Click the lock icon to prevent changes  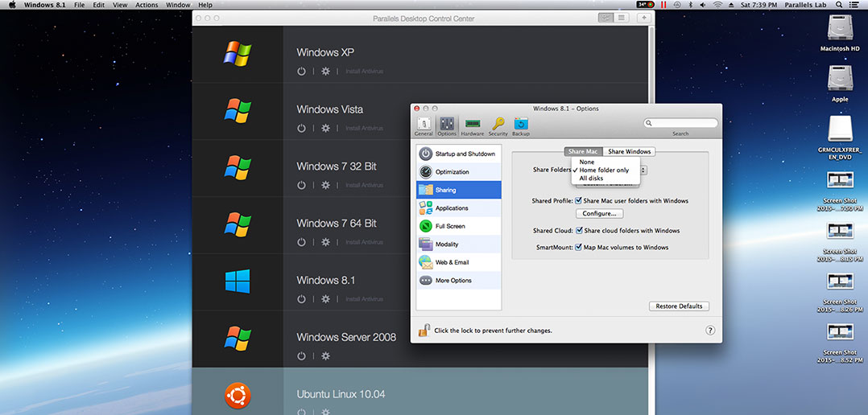pyautogui.click(x=423, y=330)
